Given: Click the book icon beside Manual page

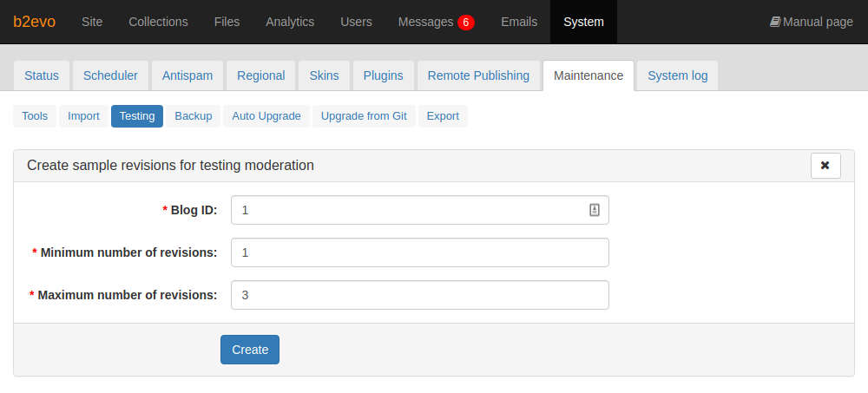Looking at the screenshot, I should (x=775, y=22).
